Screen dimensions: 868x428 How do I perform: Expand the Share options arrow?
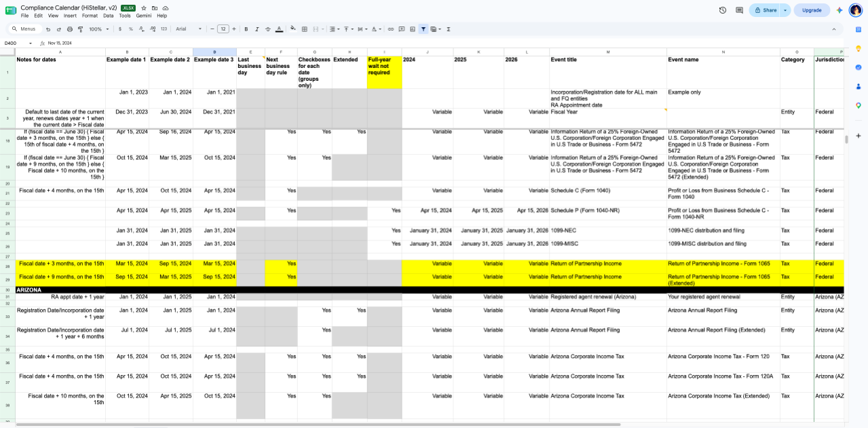point(785,10)
